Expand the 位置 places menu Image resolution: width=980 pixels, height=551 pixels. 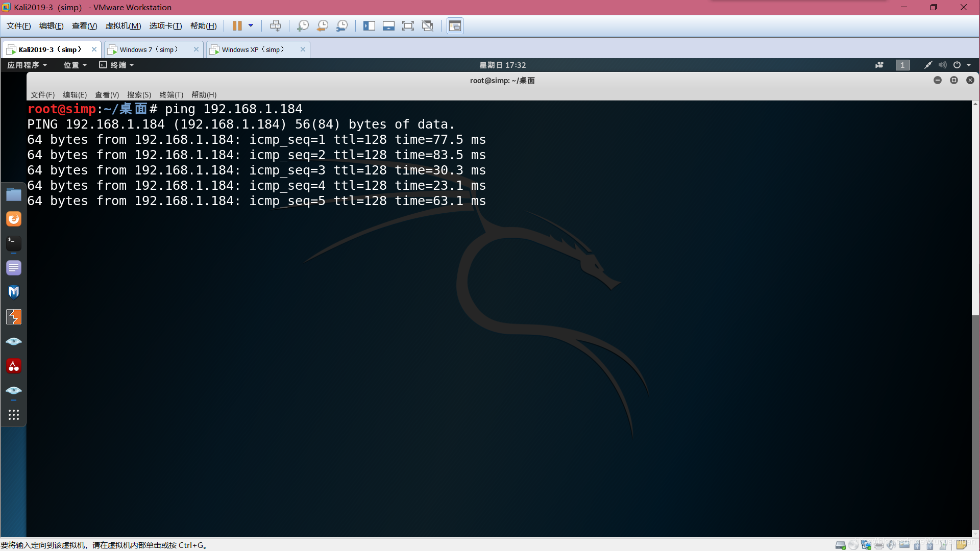(x=75, y=65)
